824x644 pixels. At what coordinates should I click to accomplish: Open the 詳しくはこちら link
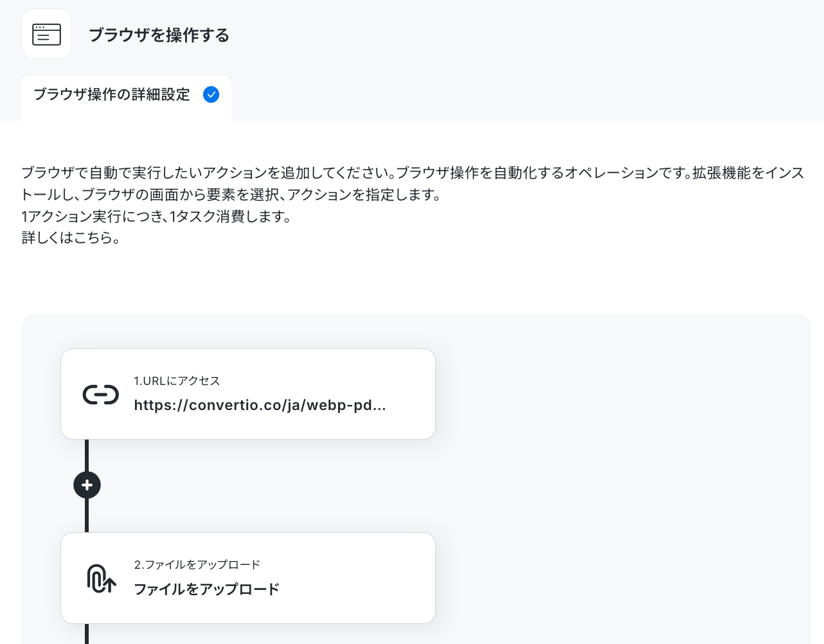tap(71, 238)
